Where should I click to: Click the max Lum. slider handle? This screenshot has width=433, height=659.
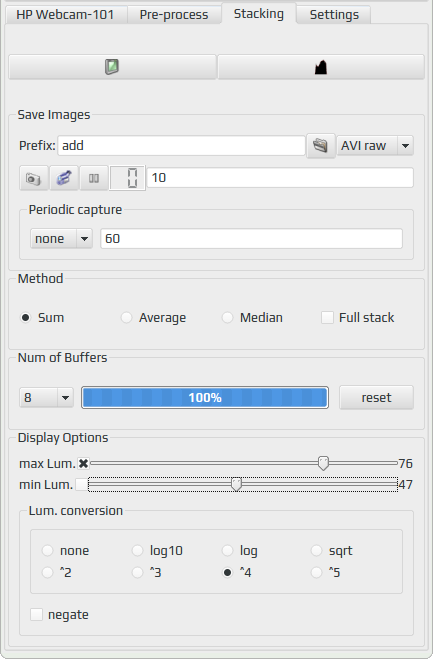point(323,463)
